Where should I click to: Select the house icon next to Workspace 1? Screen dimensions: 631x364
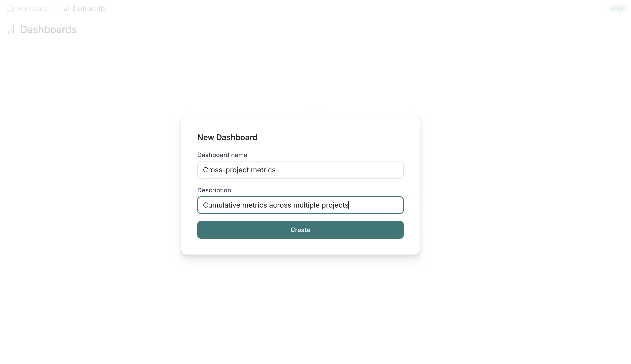pos(10,8)
